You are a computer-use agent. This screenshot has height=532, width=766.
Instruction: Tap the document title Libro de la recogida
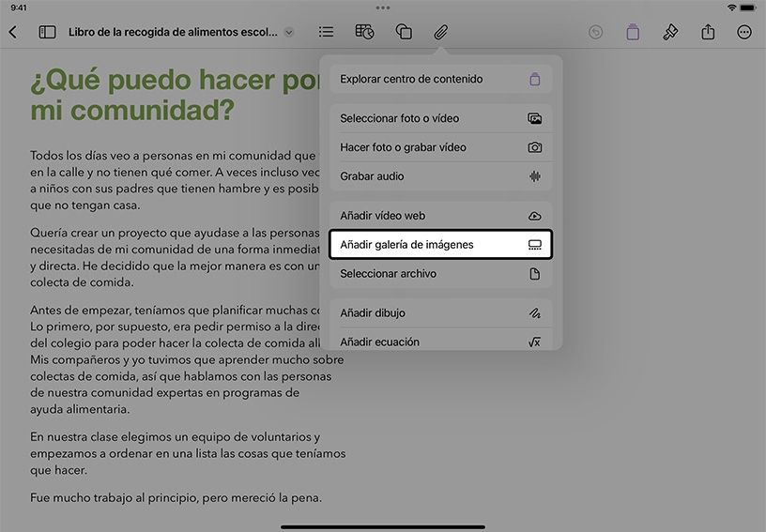pyautogui.click(x=173, y=32)
